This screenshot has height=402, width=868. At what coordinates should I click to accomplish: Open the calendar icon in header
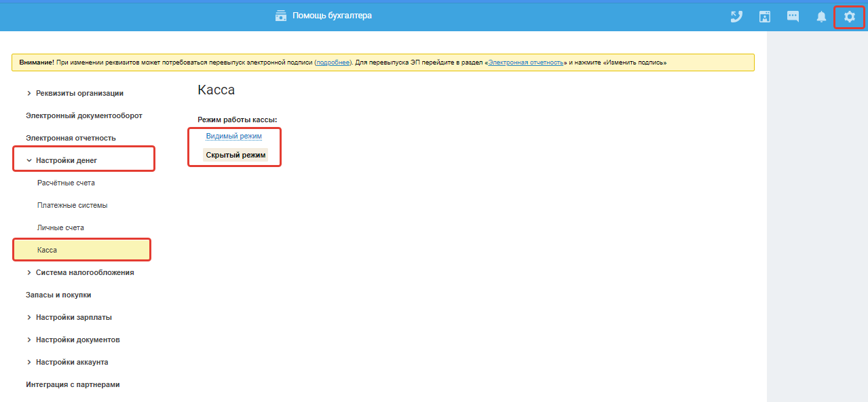point(765,16)
